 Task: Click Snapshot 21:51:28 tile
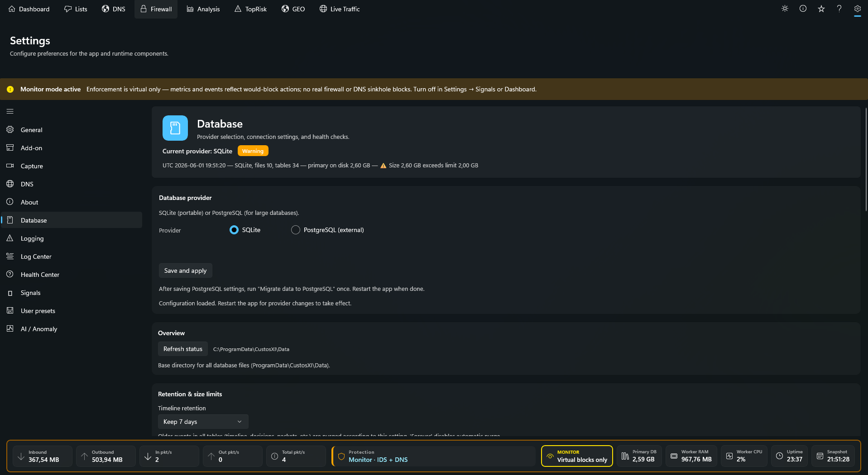point(833,456)
